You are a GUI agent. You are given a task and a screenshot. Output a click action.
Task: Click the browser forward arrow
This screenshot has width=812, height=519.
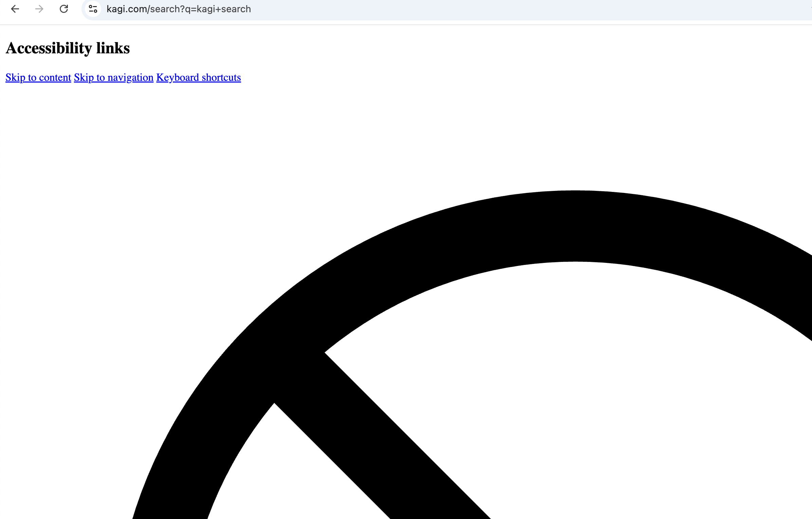point(39,9)
